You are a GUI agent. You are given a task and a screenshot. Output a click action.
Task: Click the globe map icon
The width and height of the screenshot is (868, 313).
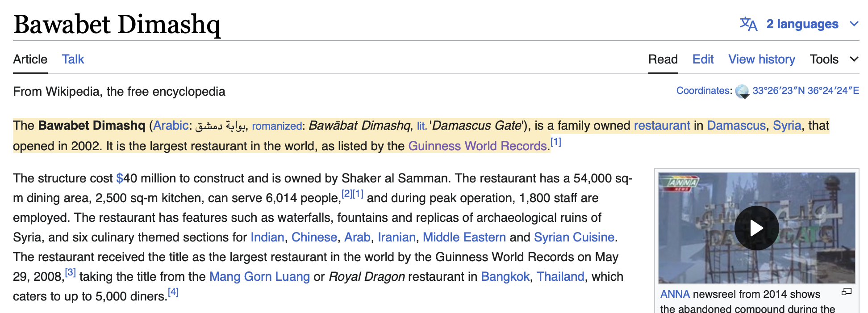tap(742, 91)
